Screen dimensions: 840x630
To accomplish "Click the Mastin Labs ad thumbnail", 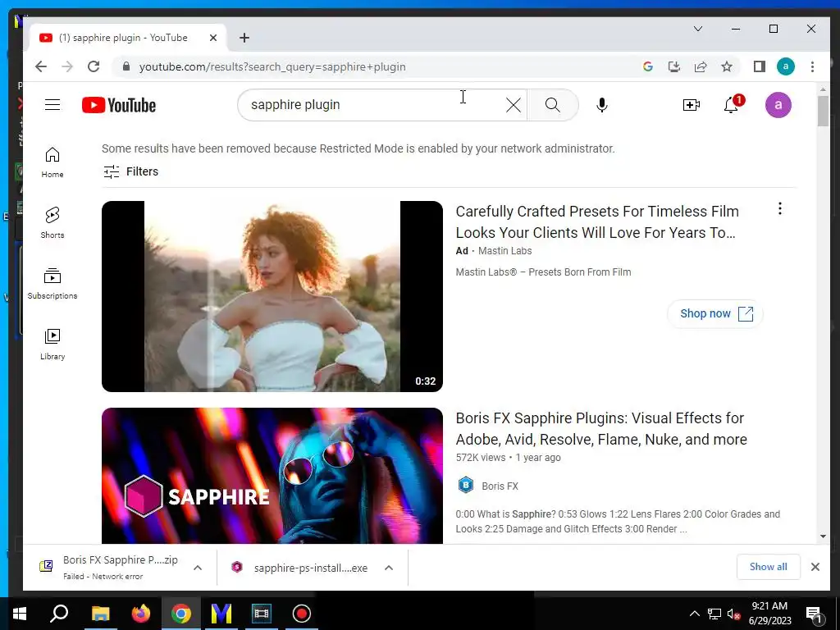I will coord(272,296).
